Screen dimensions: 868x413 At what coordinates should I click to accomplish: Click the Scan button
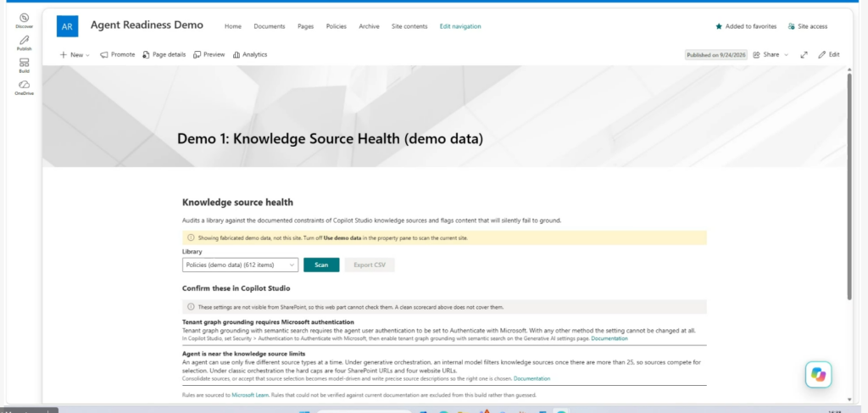tap(321, 265)
